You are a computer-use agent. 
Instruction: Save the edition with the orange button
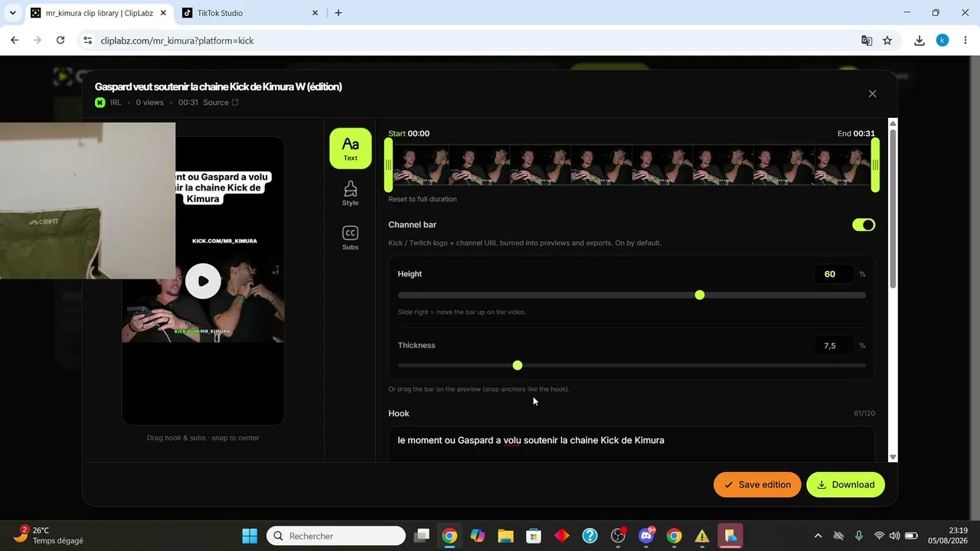[x=757, y=484]
